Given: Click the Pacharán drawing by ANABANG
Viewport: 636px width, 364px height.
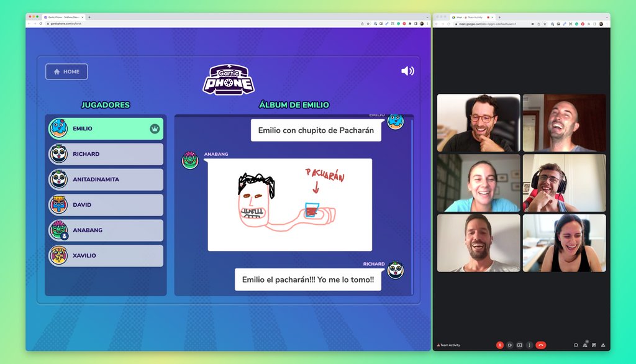Looking at the screenshot, I should pos(289,205).
